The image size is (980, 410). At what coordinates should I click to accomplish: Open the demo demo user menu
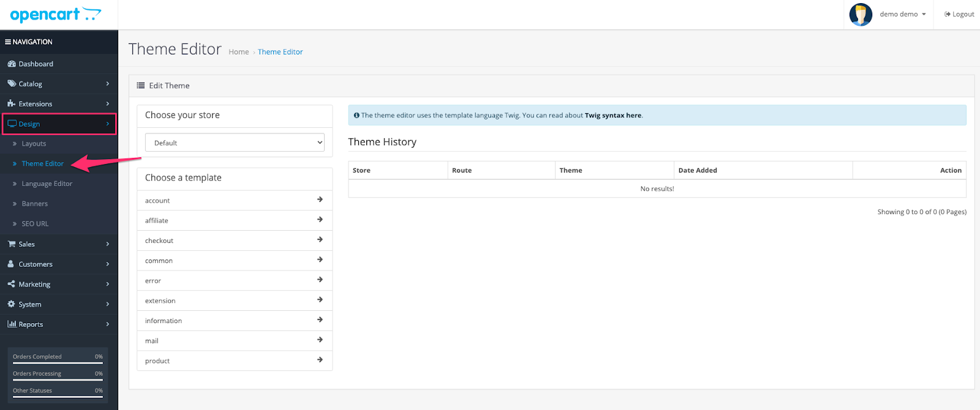click(x=903, y=14)
